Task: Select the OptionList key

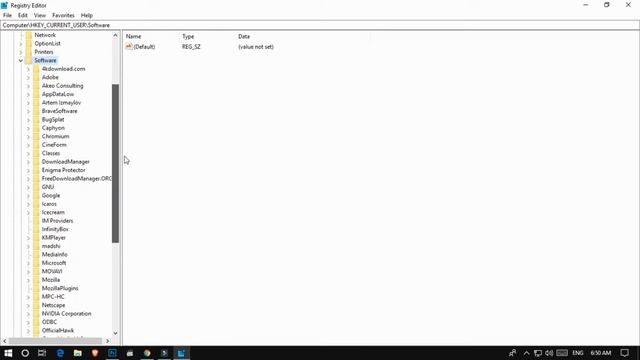Action: click(47, 44)
